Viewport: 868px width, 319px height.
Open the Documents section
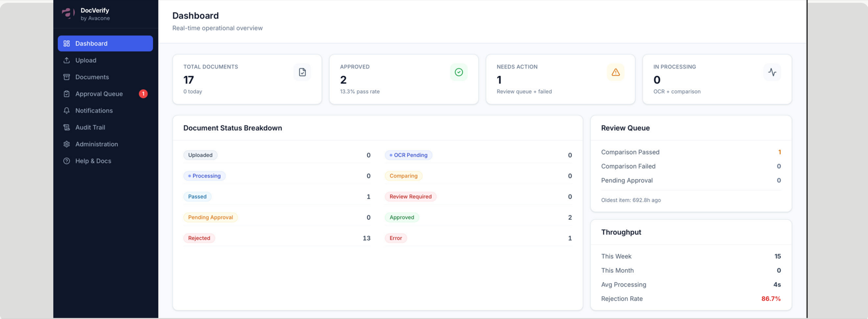[x=105, y=77]
